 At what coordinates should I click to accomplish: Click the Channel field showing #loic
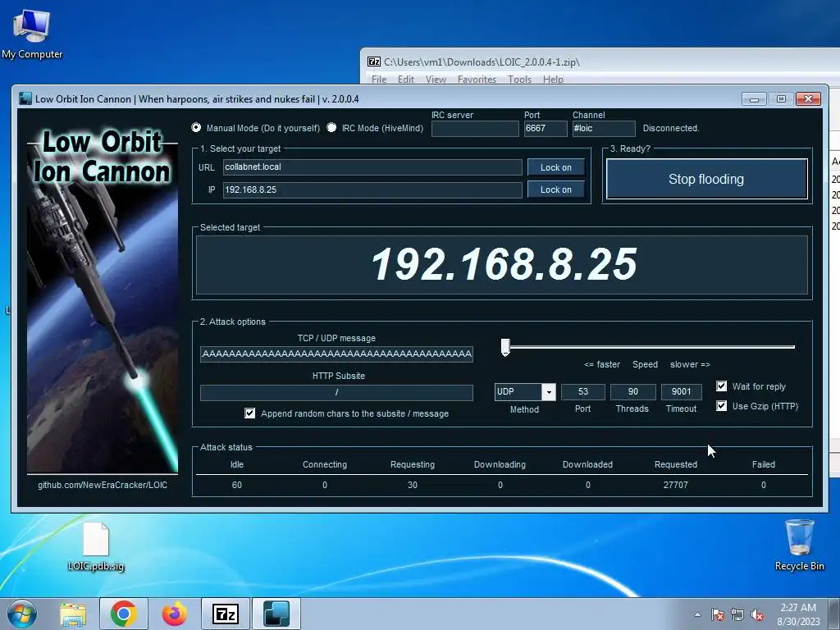[x=604, y=129]
